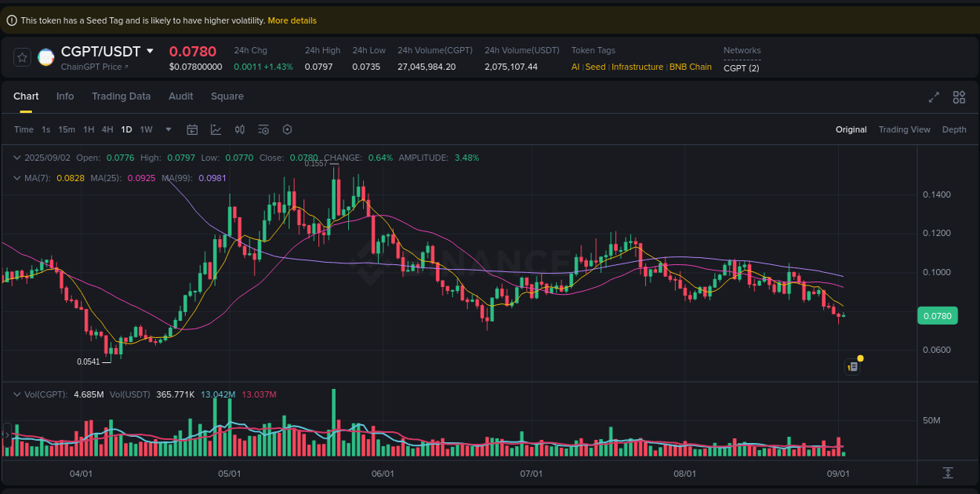Open the indicator display options icon
This screenshot has width=980, height=494.
click(263, 129)
